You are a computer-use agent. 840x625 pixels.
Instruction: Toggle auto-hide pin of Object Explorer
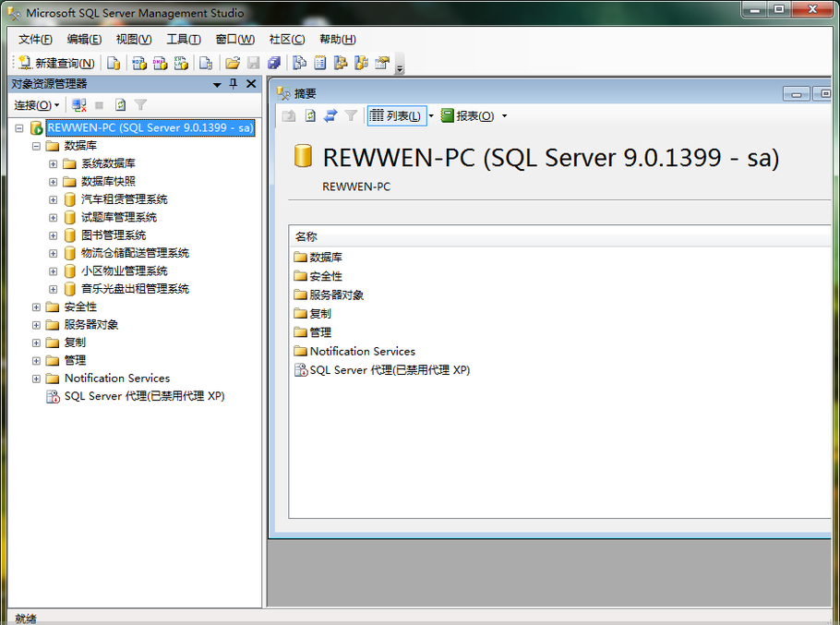click(233, 83)
